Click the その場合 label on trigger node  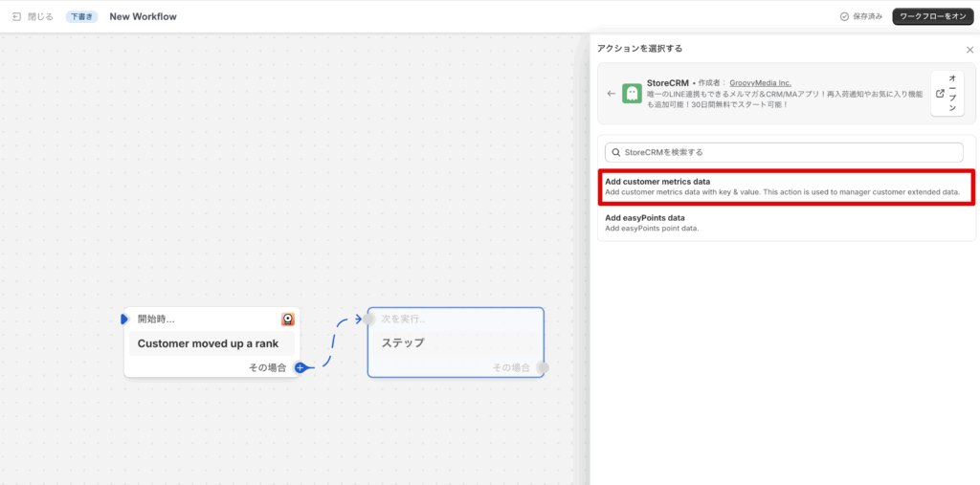pos(268,367)
